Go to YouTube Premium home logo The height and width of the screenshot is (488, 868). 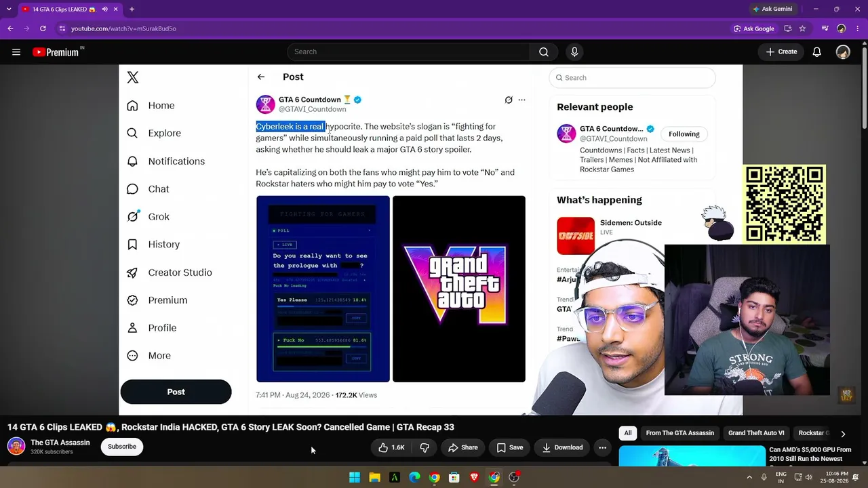[56, 52]
